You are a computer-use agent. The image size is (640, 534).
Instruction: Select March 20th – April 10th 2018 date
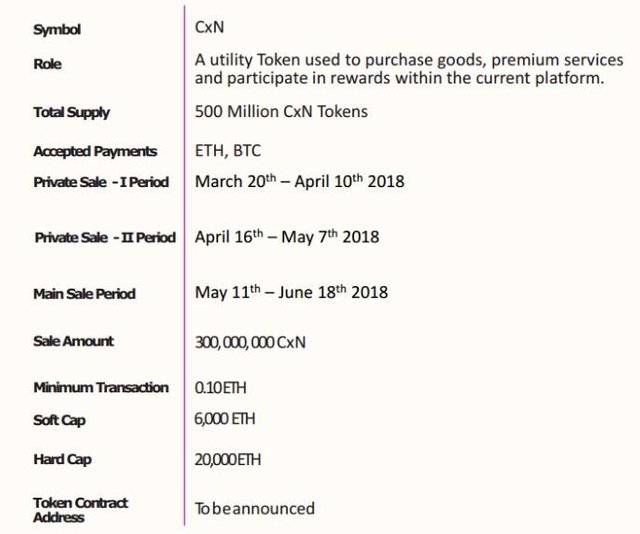click(300, 181)
